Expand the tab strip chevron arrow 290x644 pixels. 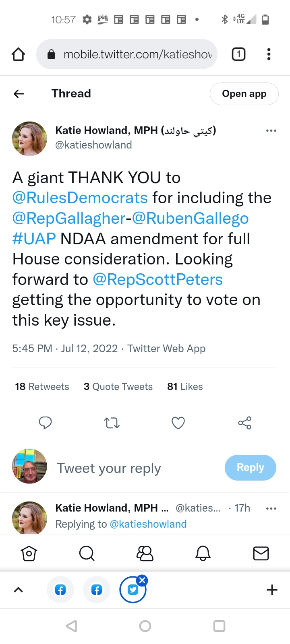pos(19,590)
